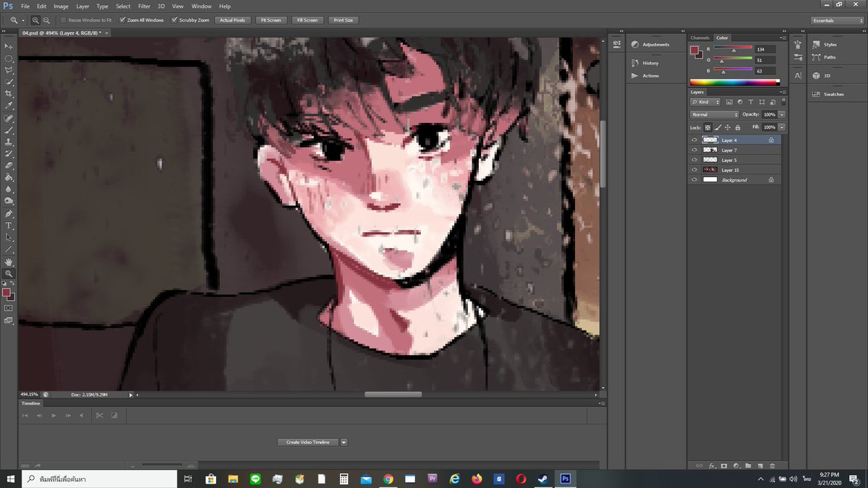Activate the Eyedropper tool
Screen dimensions: 868x488
9,106
